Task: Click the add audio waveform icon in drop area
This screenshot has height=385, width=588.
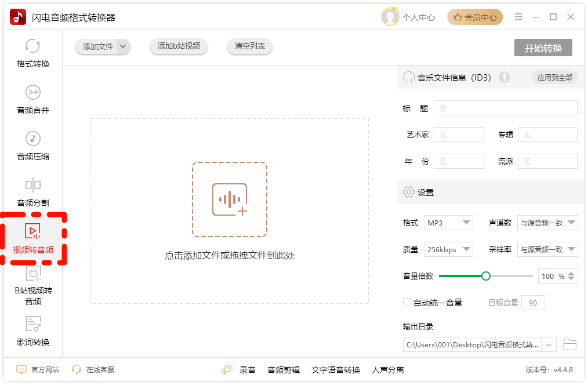Action: (230, 199)
